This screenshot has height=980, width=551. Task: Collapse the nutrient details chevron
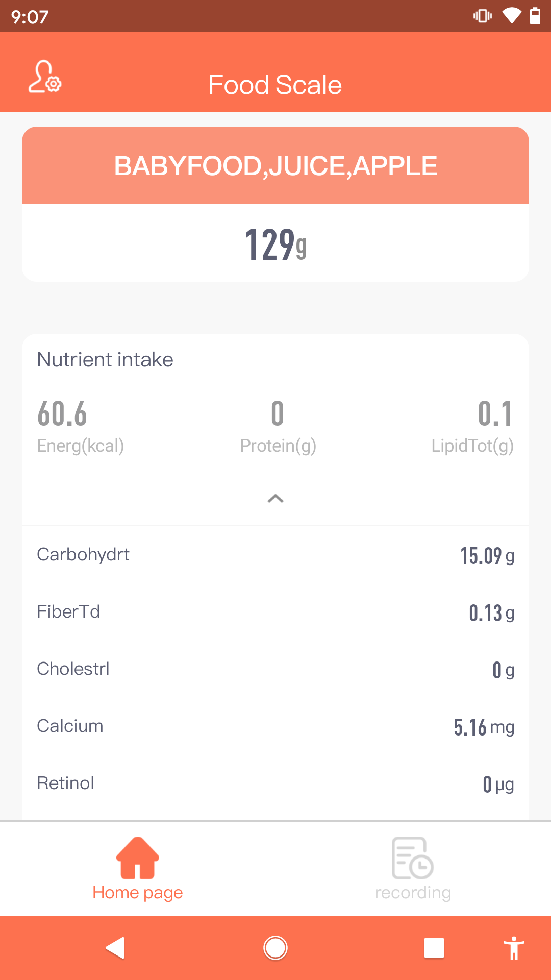[275, 499]
